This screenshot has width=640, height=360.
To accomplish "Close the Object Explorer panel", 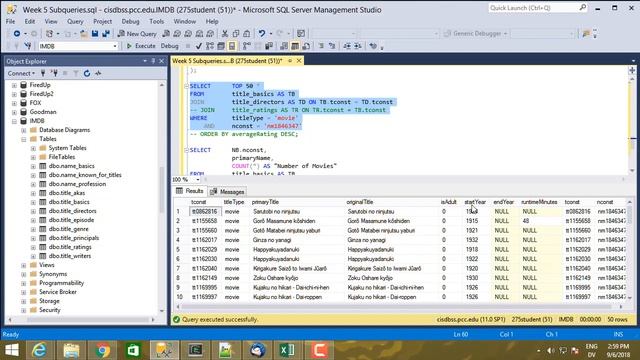I will (161, 61).
